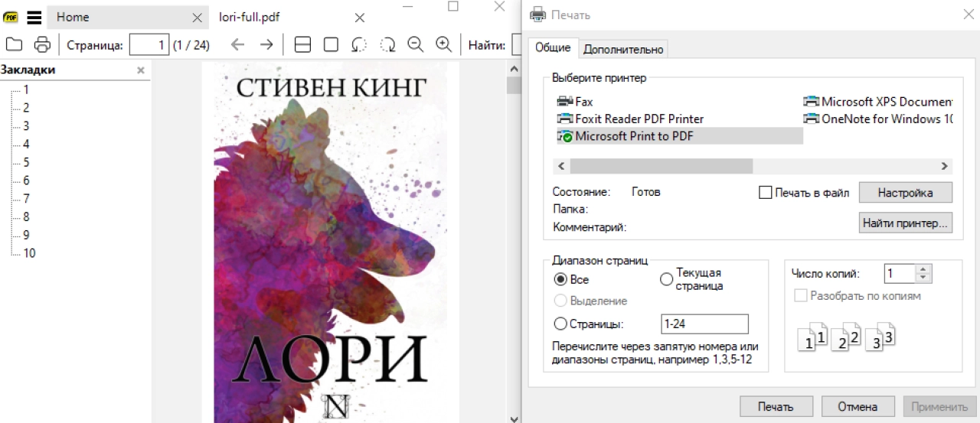The width and height of the screenshot is (980, 423).
Task: Open the hamburger menu in SumatraPDF
Action: click(34, 17)
